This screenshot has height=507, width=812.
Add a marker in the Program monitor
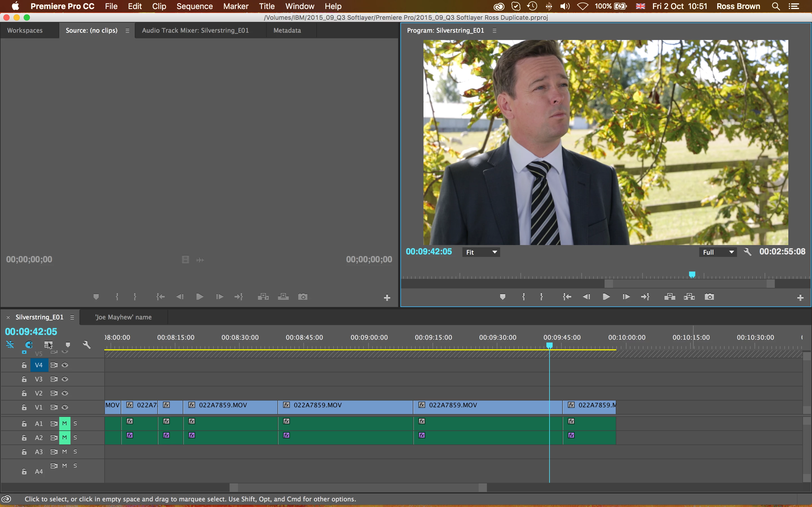[502, 297]
